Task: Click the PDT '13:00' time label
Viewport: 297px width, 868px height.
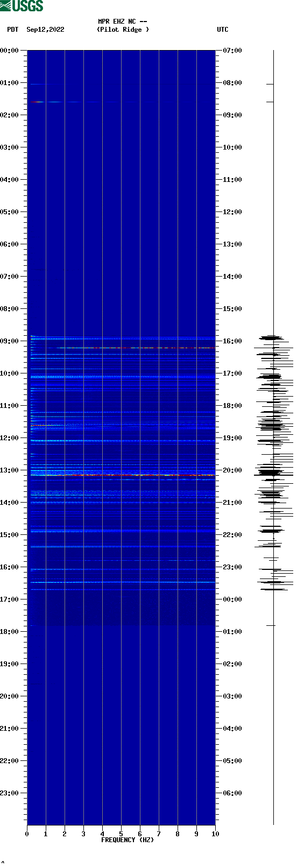Action: coord(10,470)
